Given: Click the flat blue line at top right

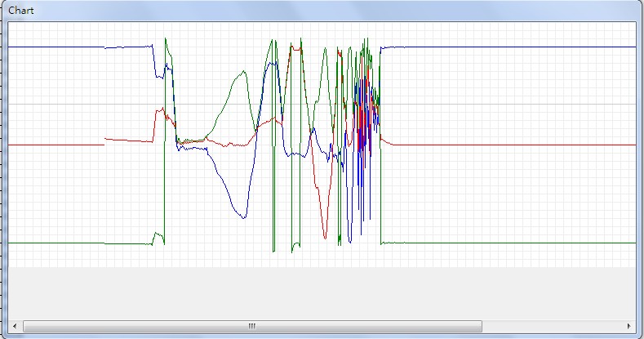Looking at the screenshot, I should (506, 47).
